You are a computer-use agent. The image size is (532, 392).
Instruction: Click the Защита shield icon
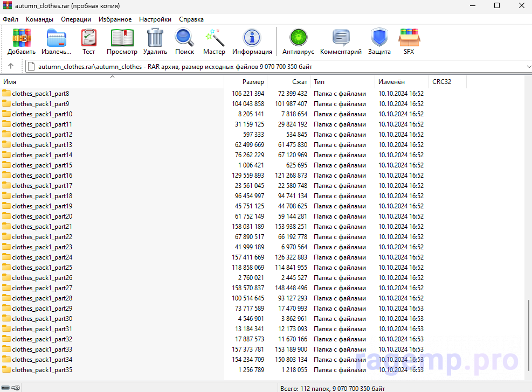379,38
